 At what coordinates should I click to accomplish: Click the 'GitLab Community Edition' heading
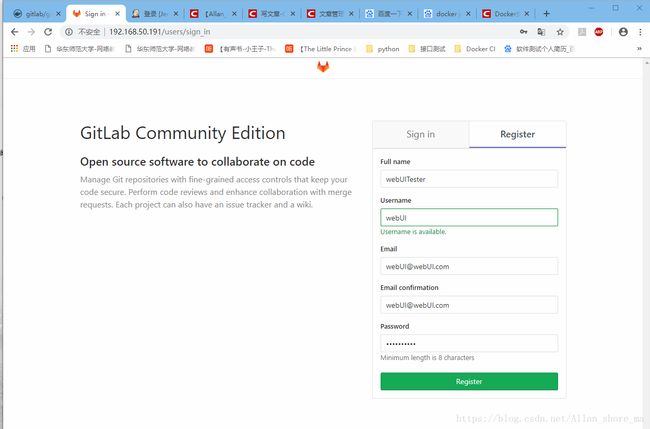pos(183,133)
